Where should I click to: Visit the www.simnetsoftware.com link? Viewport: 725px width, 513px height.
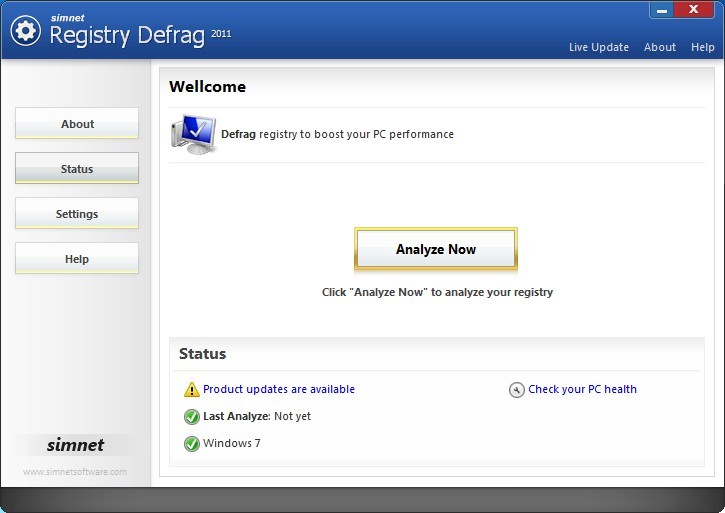[x=75, y=472]
